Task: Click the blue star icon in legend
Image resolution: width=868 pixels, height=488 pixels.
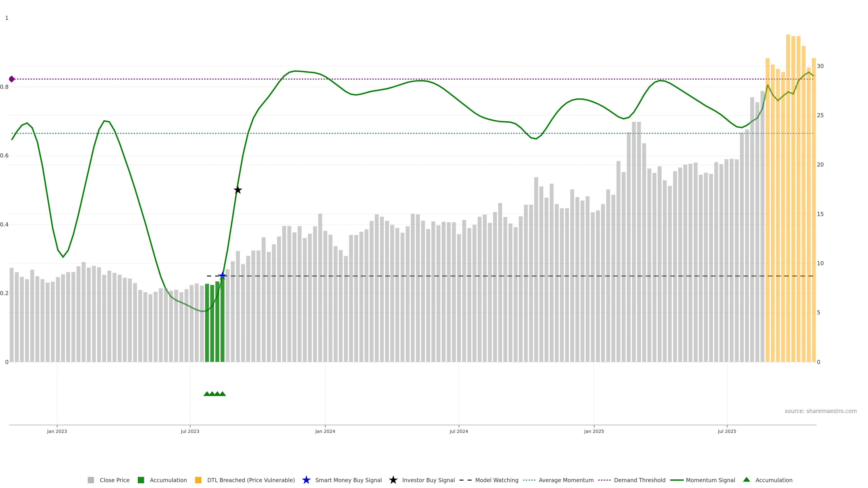Action: (306, 480)
